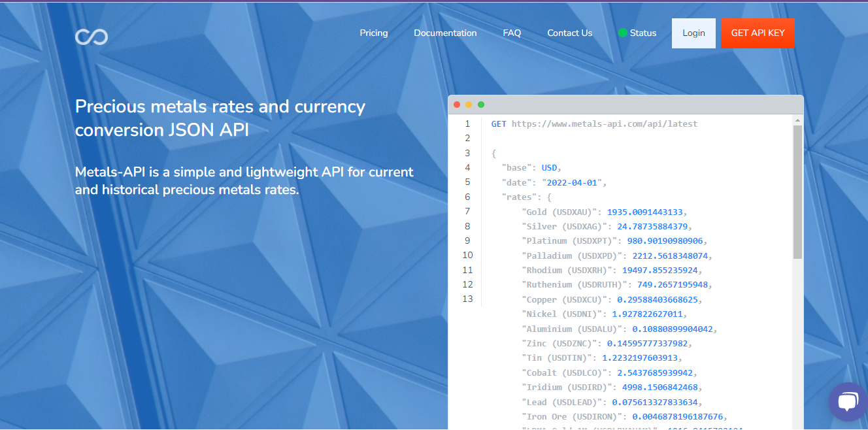Image resolution: width=868 pixels, height=430 pixels.
Task: Click the orange GET API KEY button
Action: tap(758, 33)
